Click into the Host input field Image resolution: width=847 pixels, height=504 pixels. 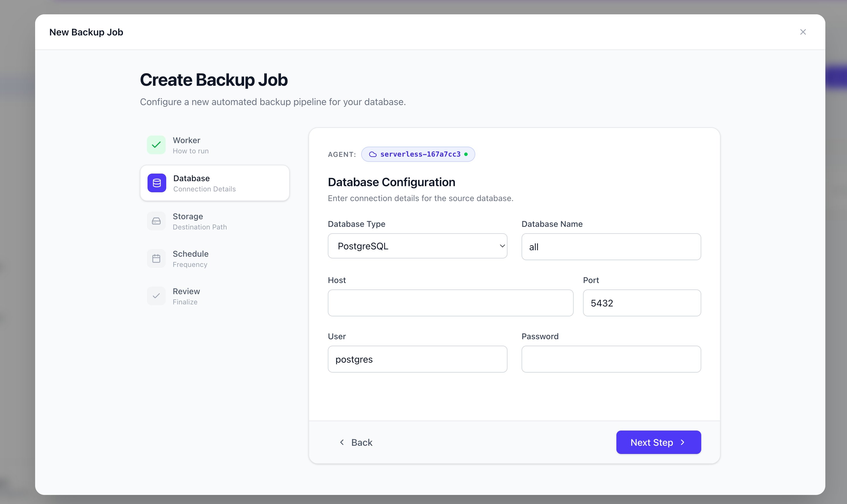click(x=450, y=303)
